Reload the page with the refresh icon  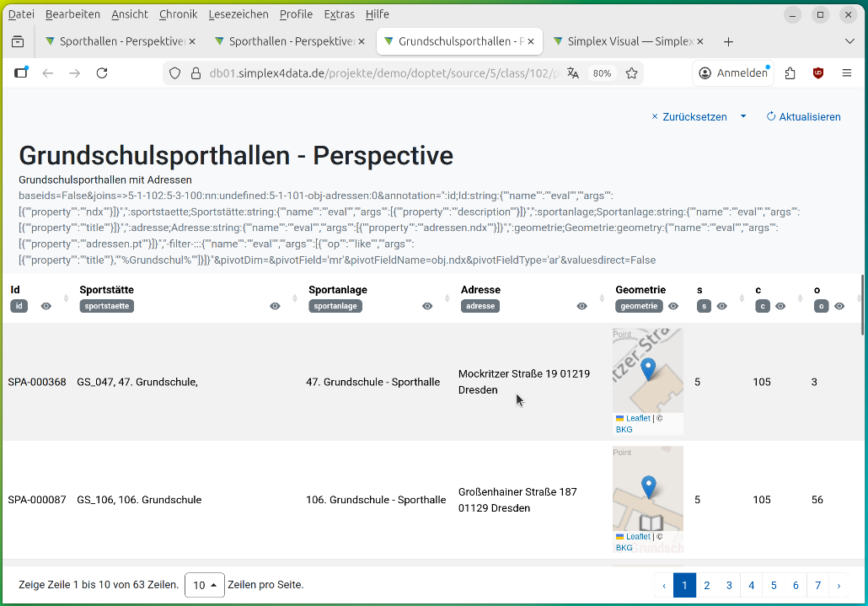click(102, 73)
